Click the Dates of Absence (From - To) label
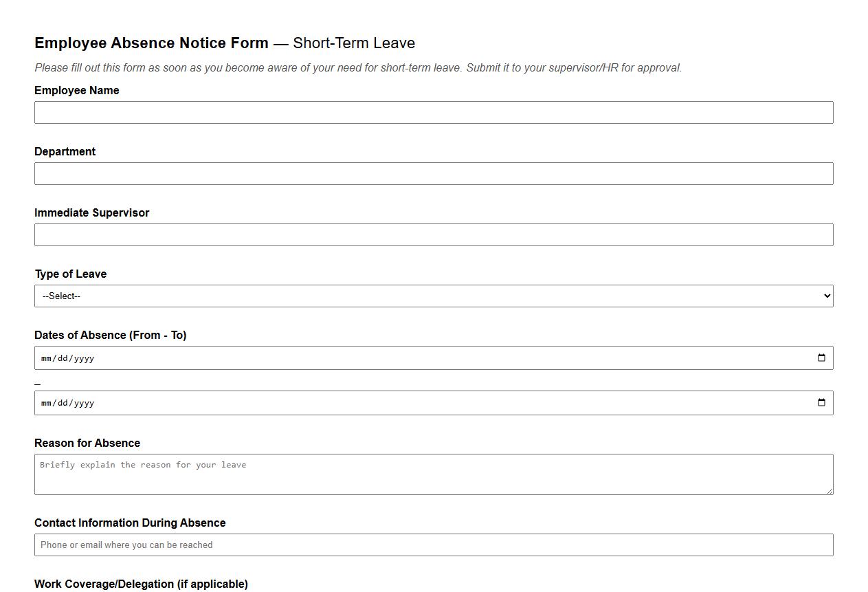 pos(111,335)
